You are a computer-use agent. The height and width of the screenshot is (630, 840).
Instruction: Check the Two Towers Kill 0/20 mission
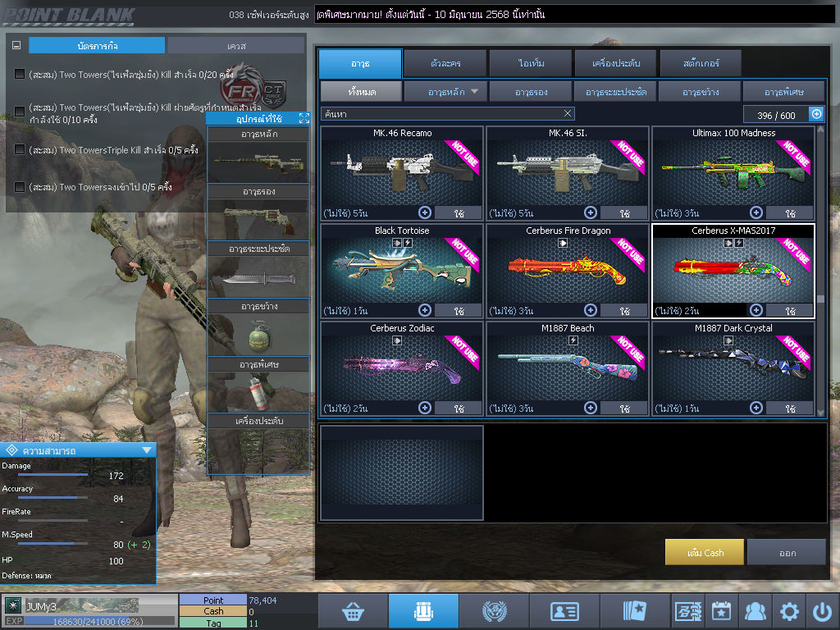point(20,74)
